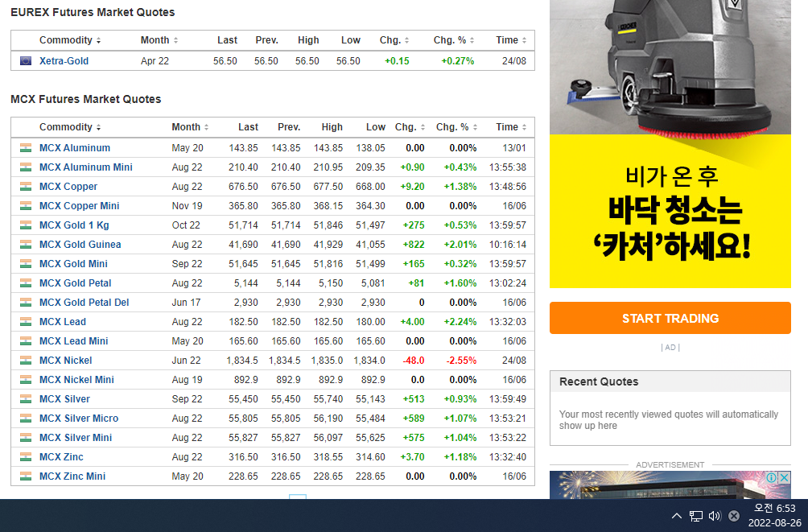Click MCX Silver time 13:59:49
This screenshot has width=808, height=532.
point(508,399)
